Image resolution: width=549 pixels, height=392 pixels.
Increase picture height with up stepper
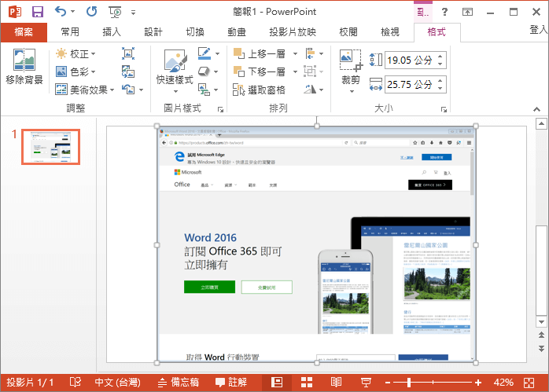tap(440, 57)
